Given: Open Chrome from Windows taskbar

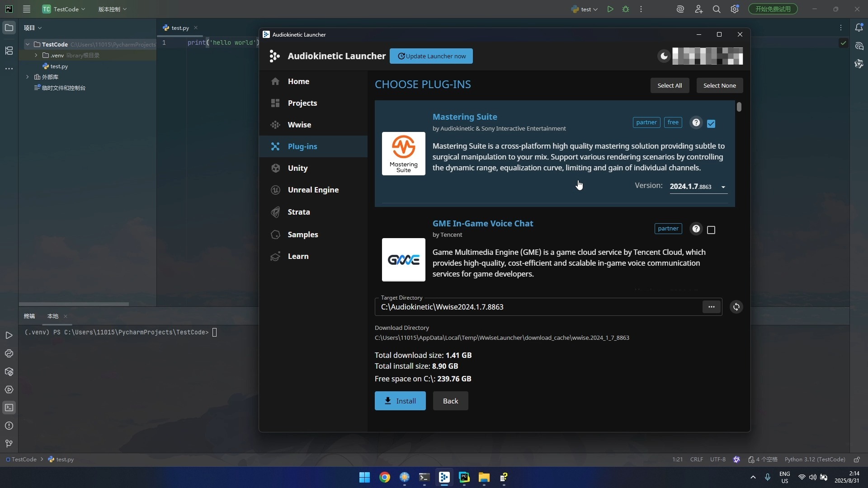Looking at the screenshot, I should point(385,478).
